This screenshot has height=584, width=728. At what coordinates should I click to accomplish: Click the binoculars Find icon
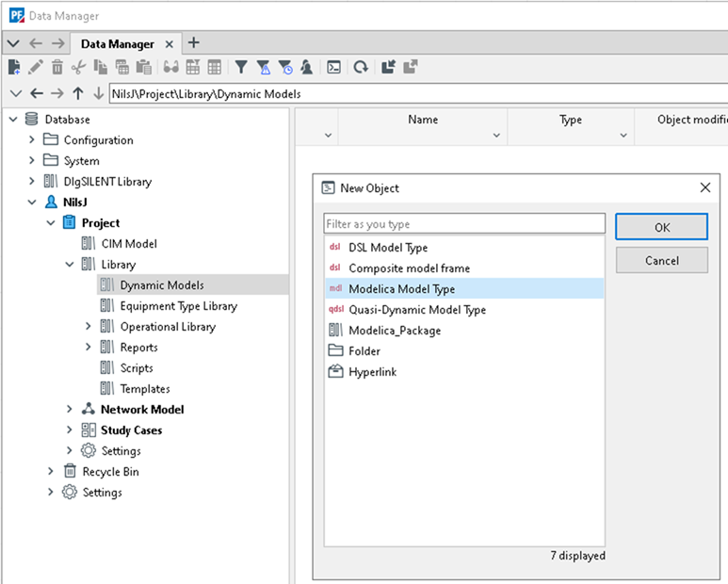click(170, 67)
